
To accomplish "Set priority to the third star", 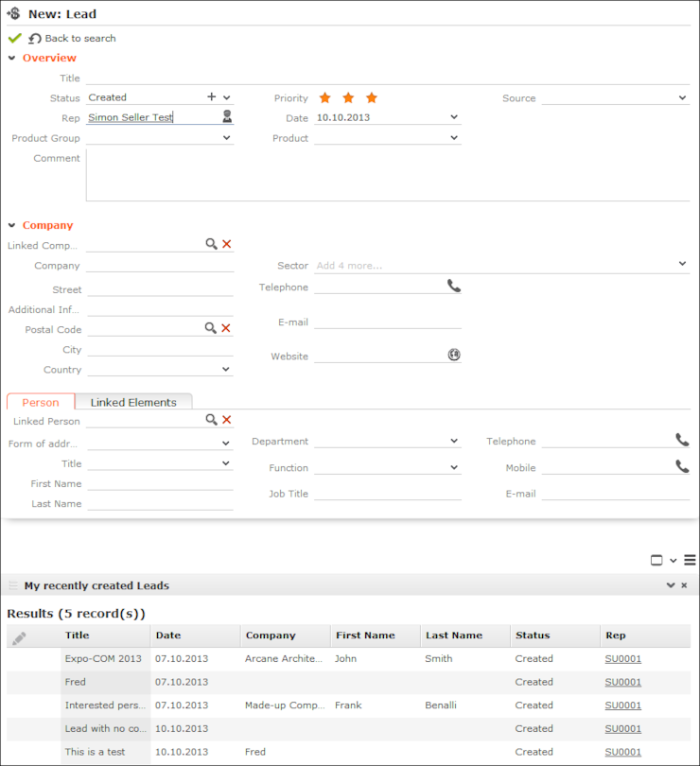I will (372, 98).
